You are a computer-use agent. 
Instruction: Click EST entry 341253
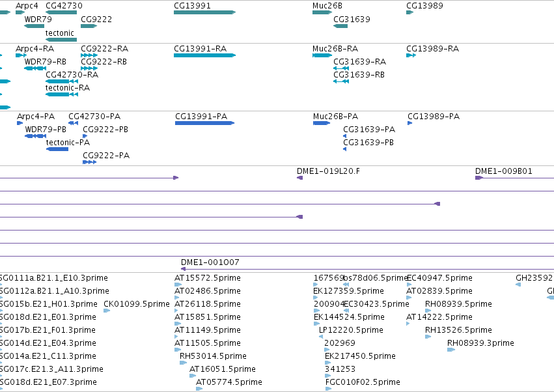(340, 369)
